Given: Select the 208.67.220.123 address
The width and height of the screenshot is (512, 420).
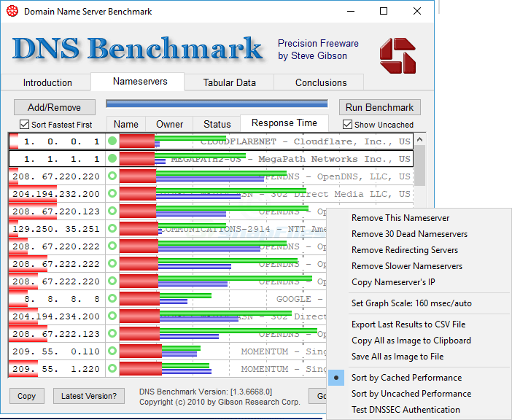Looking at the screenshot, I should click(x=56, y=211).
